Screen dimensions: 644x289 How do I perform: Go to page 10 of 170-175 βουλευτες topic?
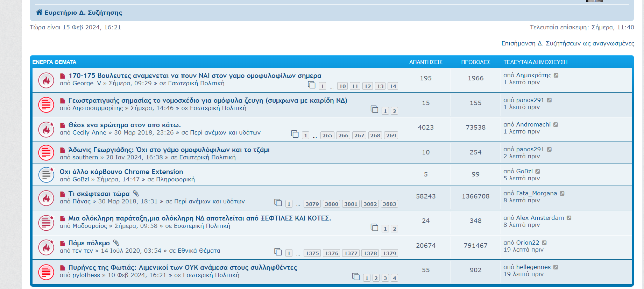point(342,86)
